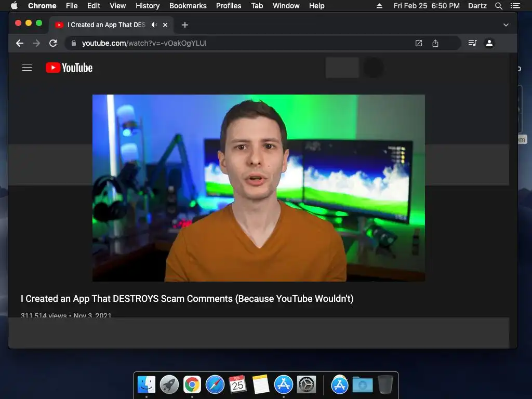The width and height of the screenshot is (532, 399).
Task: Open a new tab with the plus button
Action: [184, 25]
